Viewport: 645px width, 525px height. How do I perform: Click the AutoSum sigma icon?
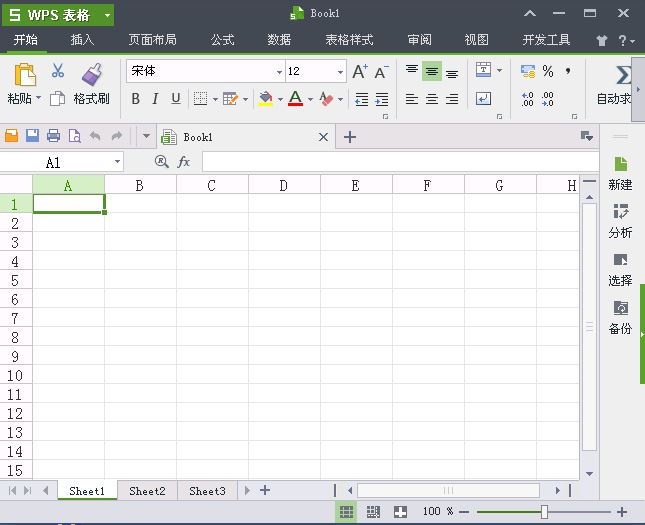[x=623, y=75]
